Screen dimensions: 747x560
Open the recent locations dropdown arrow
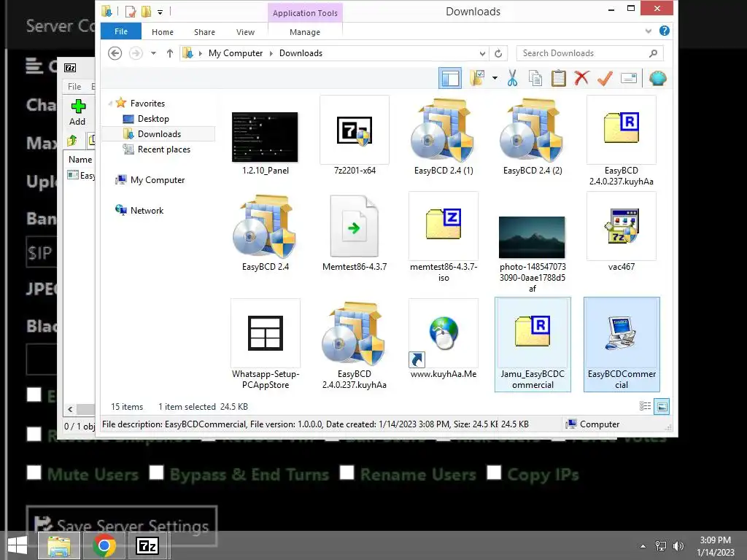tap(153, 53)
